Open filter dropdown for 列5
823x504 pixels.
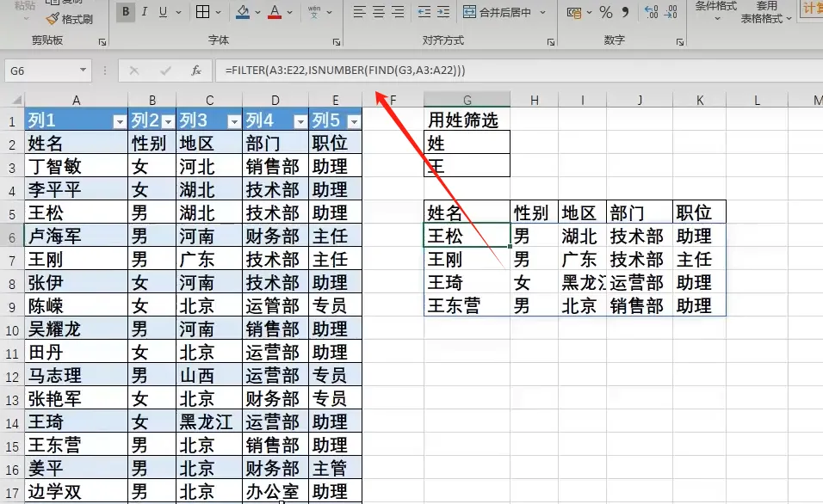point(355,122)
